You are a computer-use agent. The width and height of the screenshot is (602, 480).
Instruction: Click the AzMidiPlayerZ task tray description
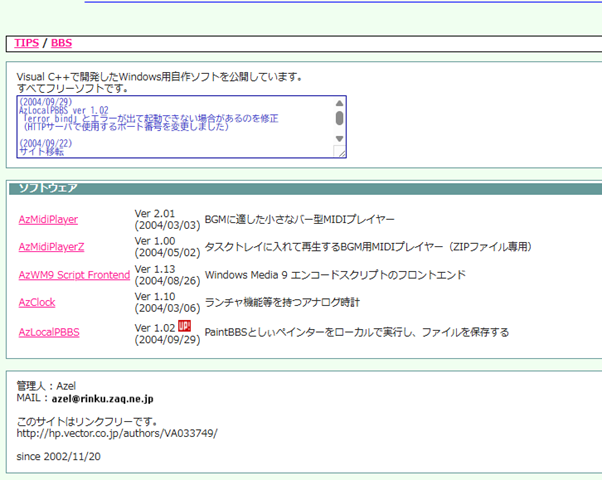point(369,247)
